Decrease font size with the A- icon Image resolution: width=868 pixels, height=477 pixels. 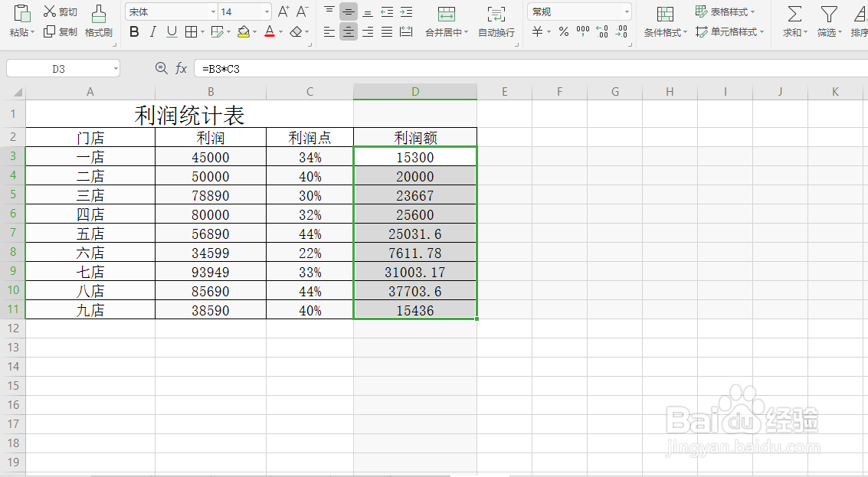pos(303,11)
